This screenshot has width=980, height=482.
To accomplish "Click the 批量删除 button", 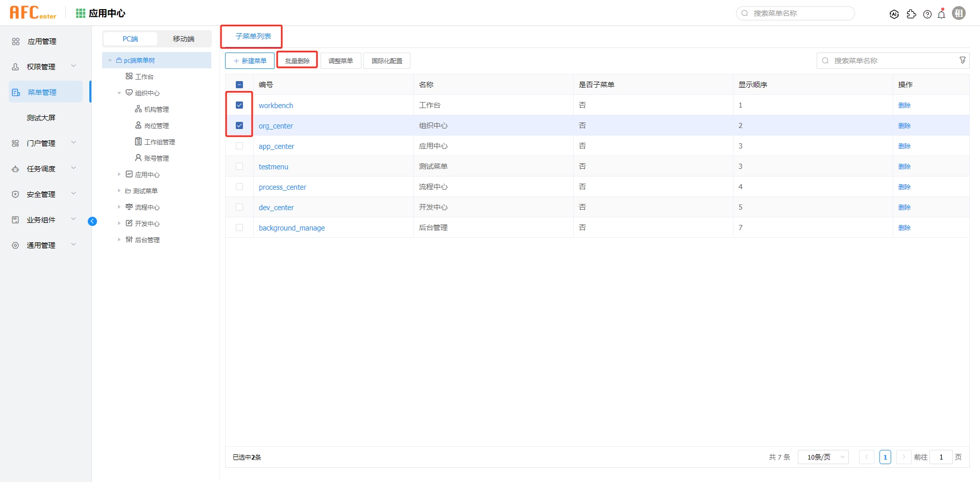I will click(x=297, y=60).
